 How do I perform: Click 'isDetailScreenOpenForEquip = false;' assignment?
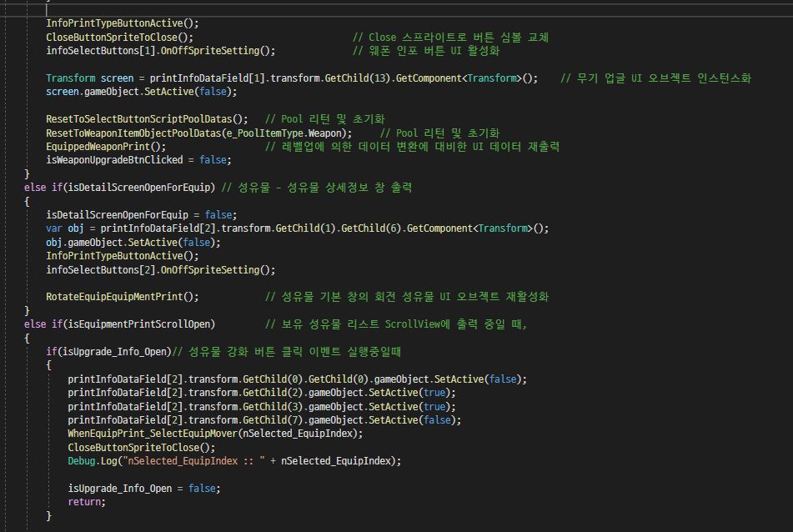[x=142, y=215]
